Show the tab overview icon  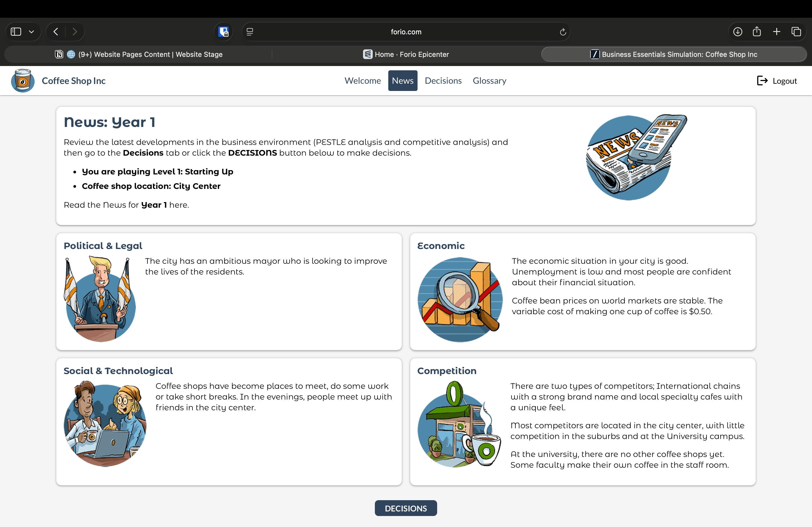point(796,32)
